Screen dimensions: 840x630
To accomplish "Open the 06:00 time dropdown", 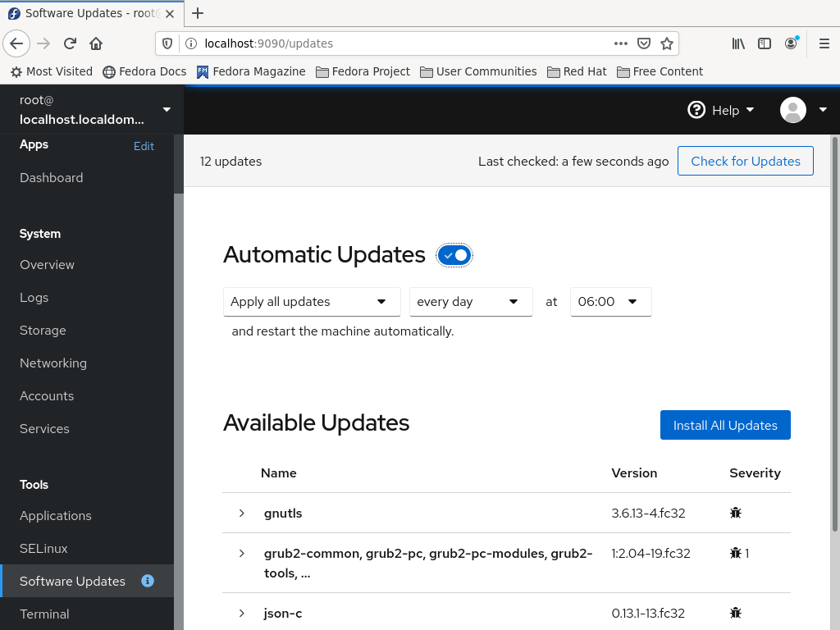I will [610, 302].
